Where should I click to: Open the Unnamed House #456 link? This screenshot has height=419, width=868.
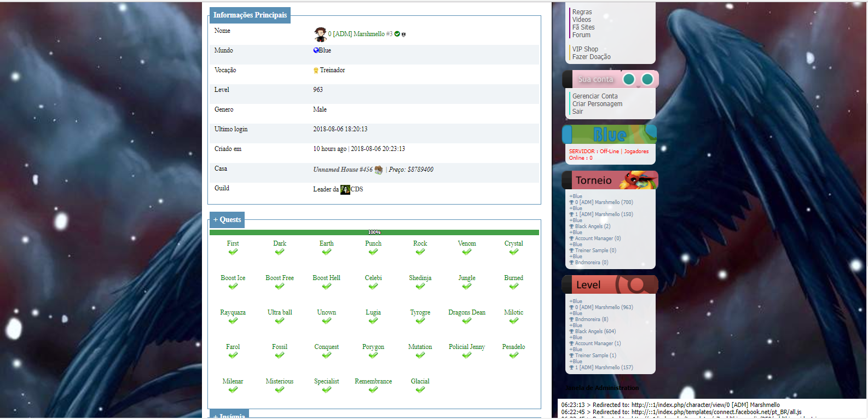coord(343,170)
